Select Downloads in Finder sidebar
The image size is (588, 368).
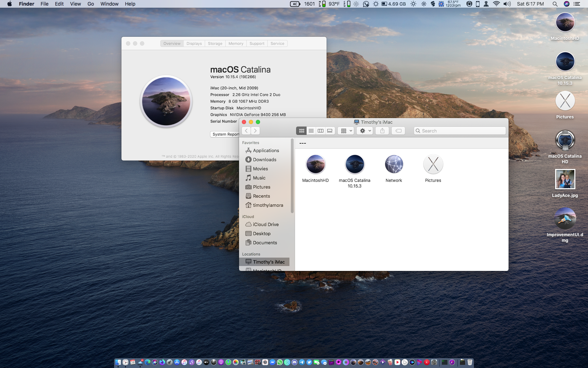(x=264, y=159)
